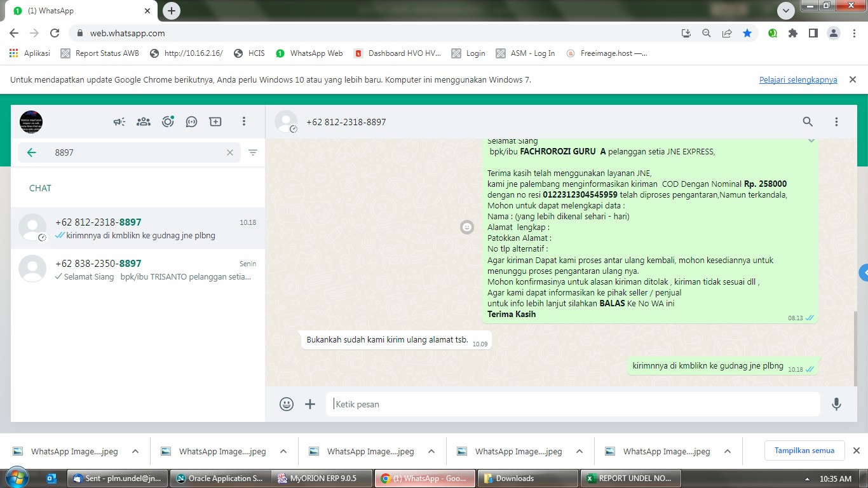Screen dimensions: 868x488
Task: Click Pelajari selengkapnya link
Action: pos(798,80)
